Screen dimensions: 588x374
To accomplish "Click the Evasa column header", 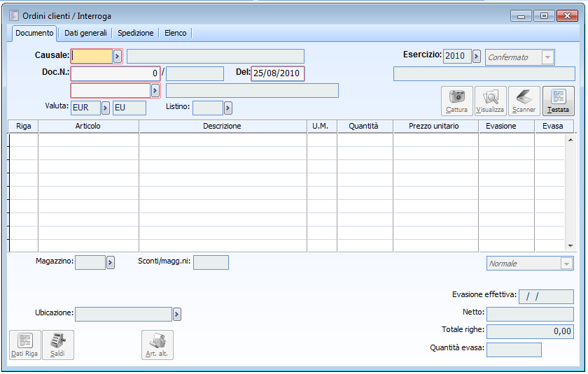I will [554, 126].
